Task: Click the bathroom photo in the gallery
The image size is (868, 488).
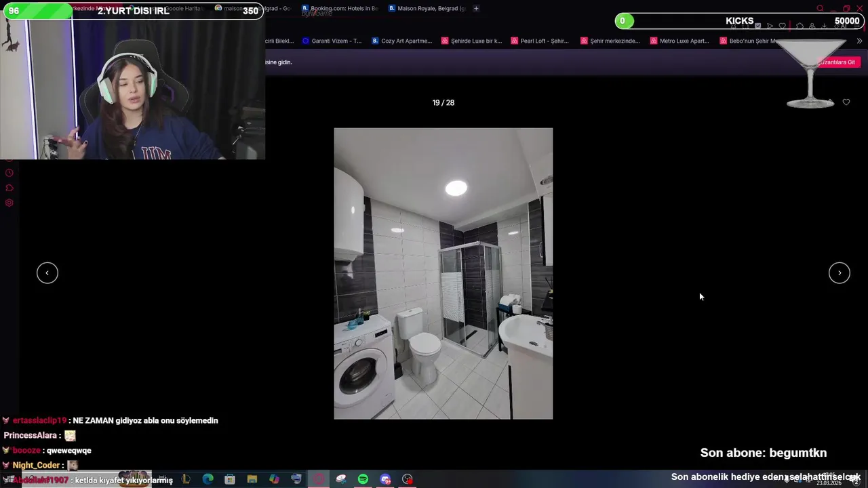Action: pos(443,274)
